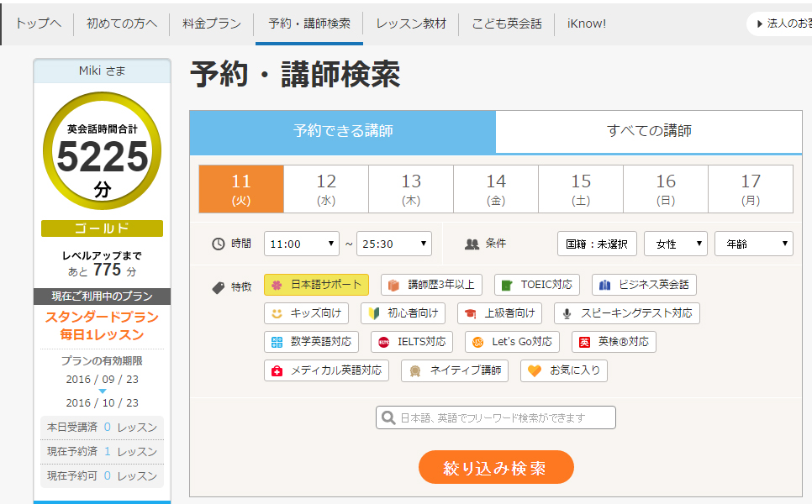Open こども英会話 navigation item
Viewport: 812px width, 504px height.
tap(507, 24)
